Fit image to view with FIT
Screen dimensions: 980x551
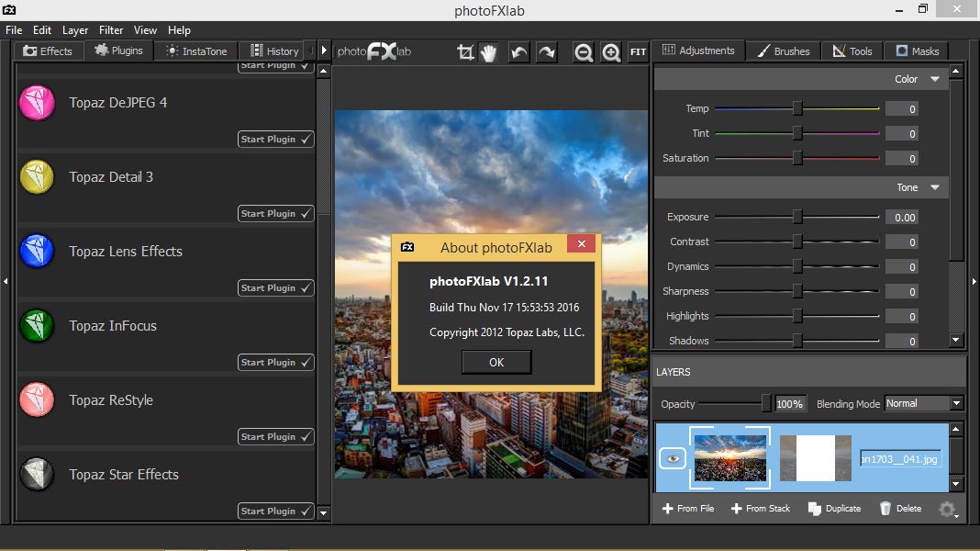(x=638, y=52)
